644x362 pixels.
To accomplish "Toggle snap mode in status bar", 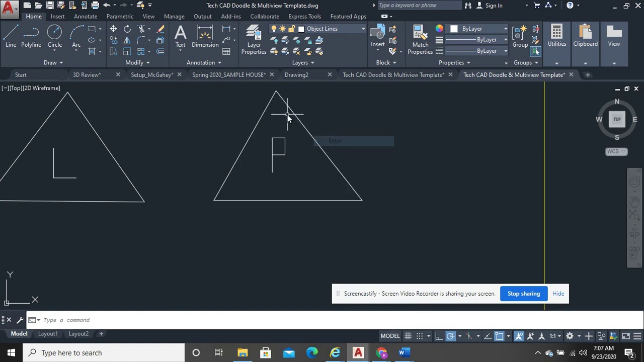I will coord(420,336).
